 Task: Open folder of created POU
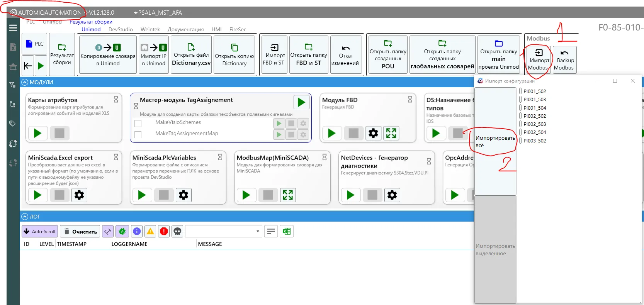[388, 54]
